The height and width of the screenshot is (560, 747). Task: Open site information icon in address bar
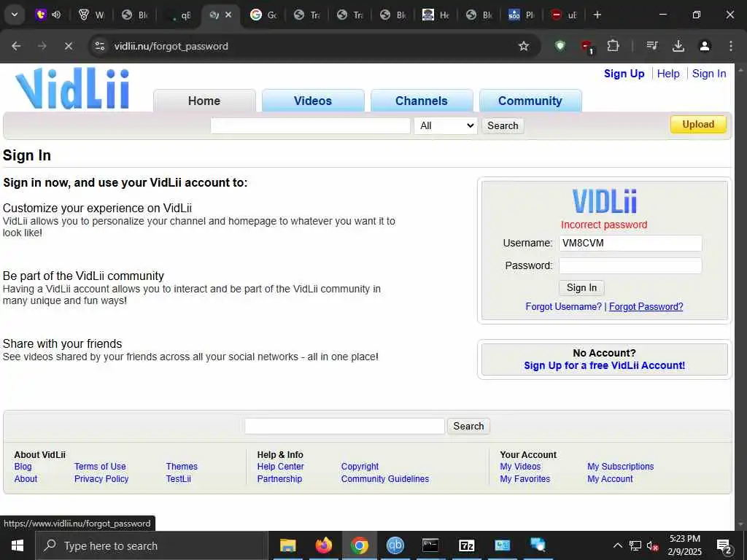click(x=99, y=46)
